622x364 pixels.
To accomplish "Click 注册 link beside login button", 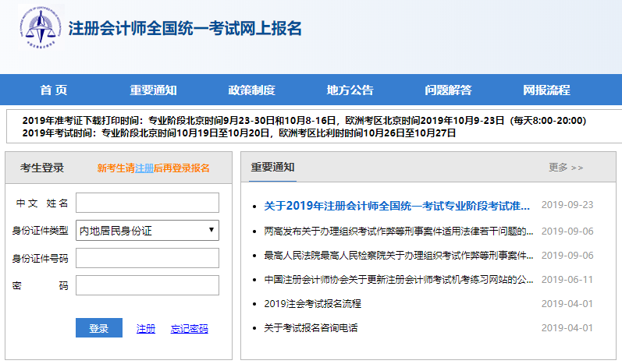I will pyautogui.click(x=146, y=329).
